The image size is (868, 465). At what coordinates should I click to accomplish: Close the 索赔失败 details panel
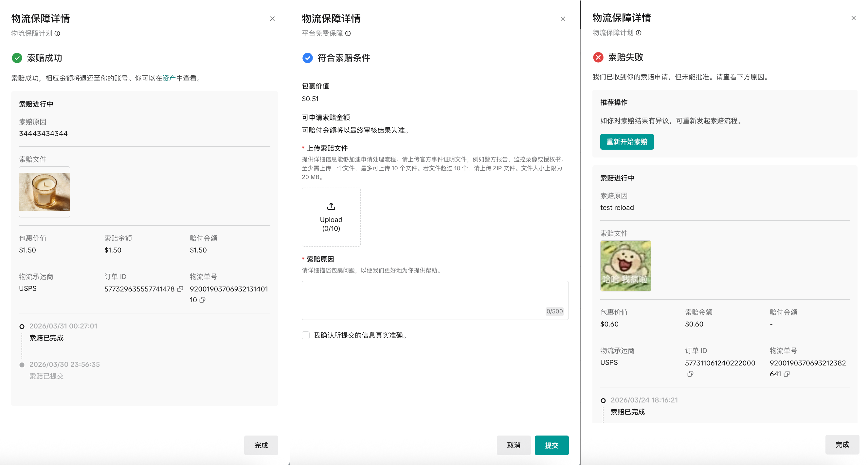(x=853, y=18)
